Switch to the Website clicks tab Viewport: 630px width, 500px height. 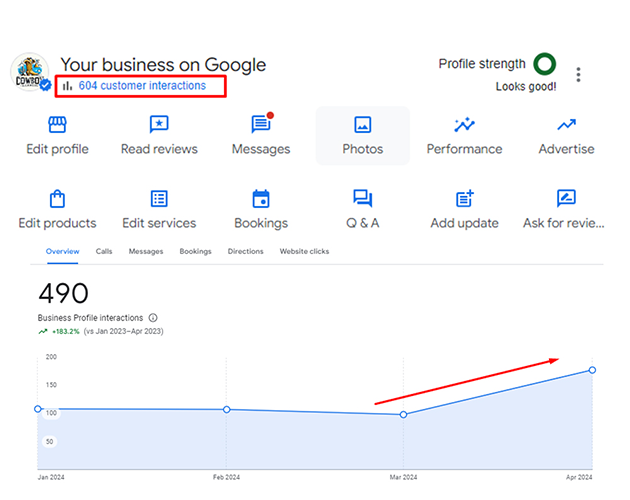tap(304, 252)
